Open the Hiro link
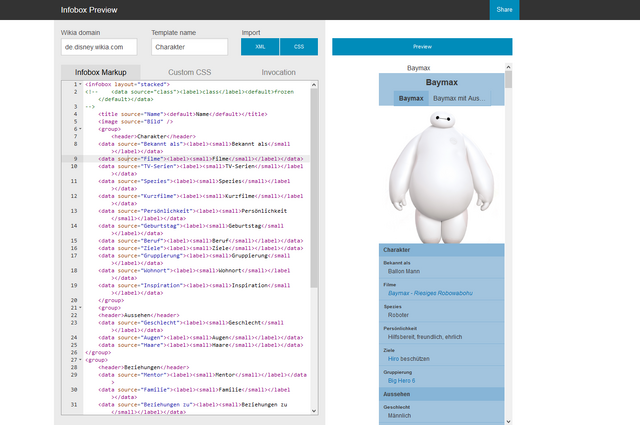This screenshot has width=640, height=425. (393, 359)
